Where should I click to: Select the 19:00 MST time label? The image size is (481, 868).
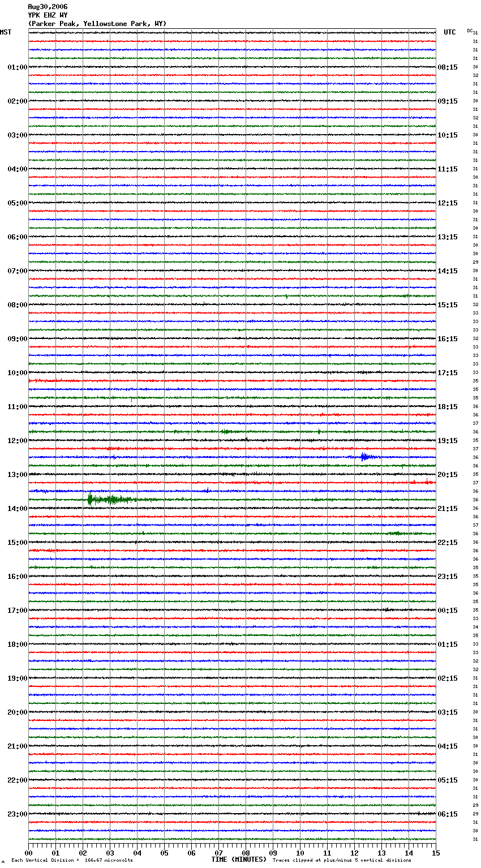pyautogui.click(x=17, y=678)
